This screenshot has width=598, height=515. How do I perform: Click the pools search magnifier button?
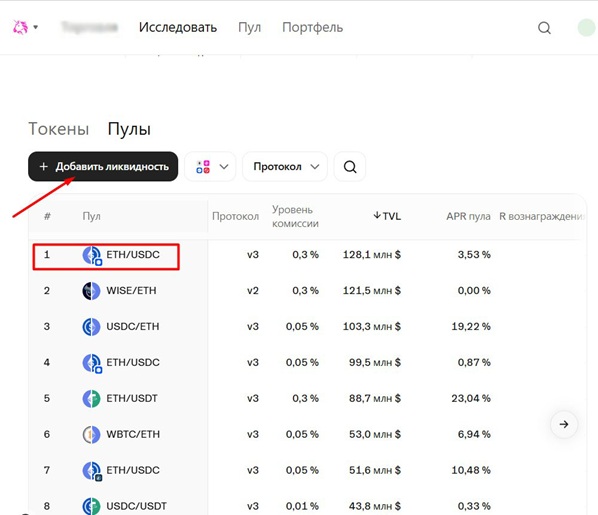point(350,167)
